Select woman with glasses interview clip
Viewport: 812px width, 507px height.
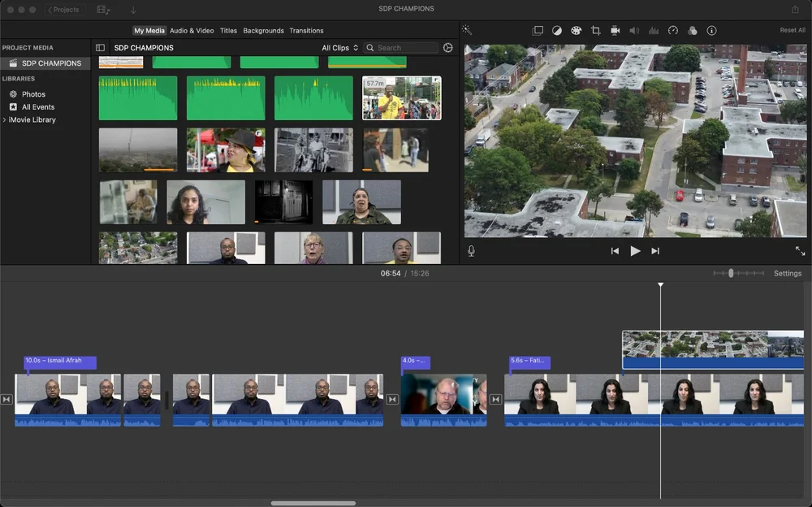tap(313, 248)
